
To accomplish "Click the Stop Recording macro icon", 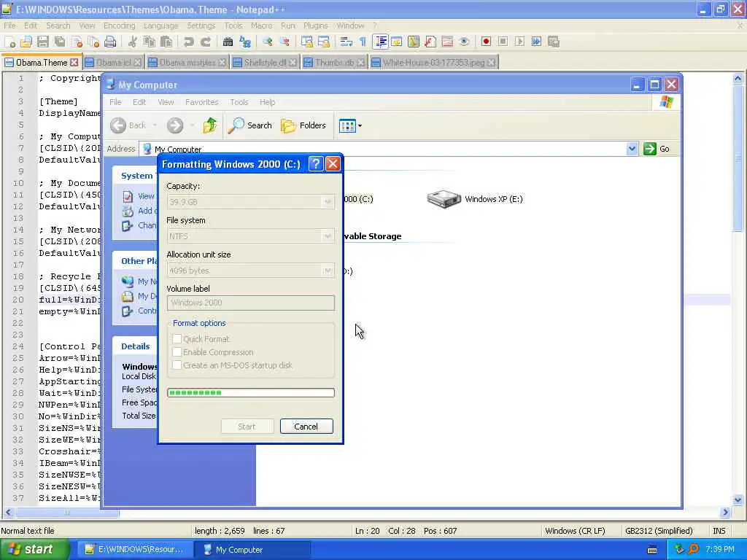I will point(503,42).
